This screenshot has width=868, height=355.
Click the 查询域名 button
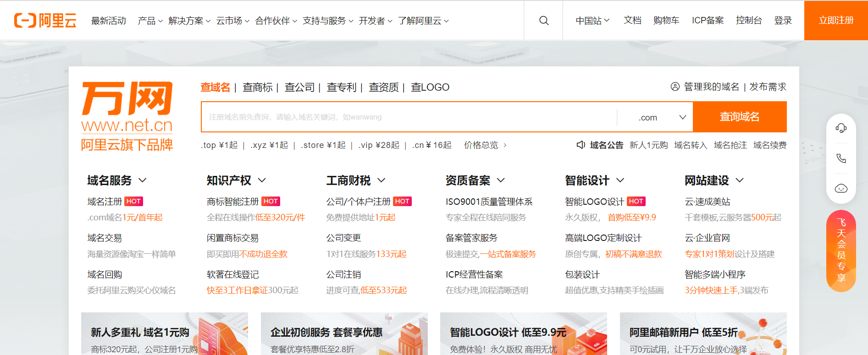pos(740,117)
